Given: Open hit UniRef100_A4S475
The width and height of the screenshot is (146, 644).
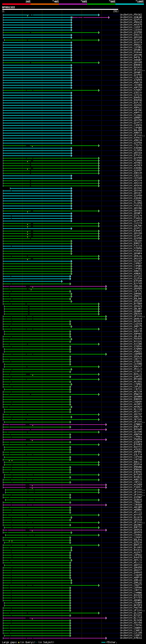Looking at the screenshot, I should pyautogui.click(x=131, y=25).
